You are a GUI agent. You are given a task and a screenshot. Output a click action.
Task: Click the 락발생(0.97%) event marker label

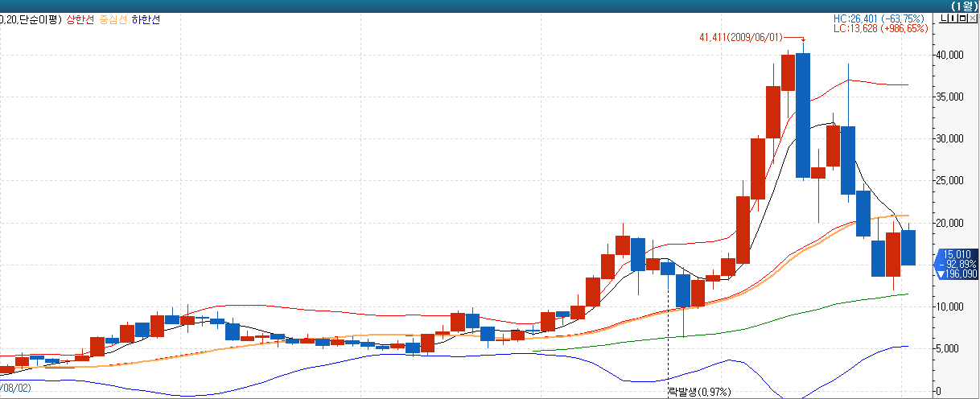698,392
